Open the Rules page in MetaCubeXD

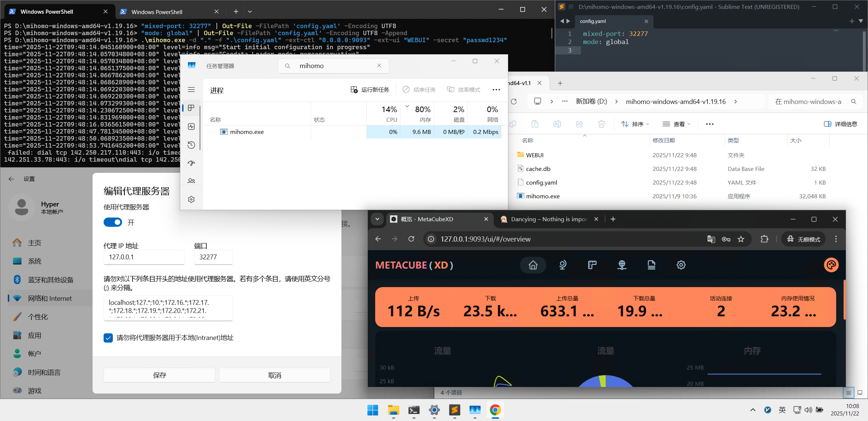coord(592,265)
